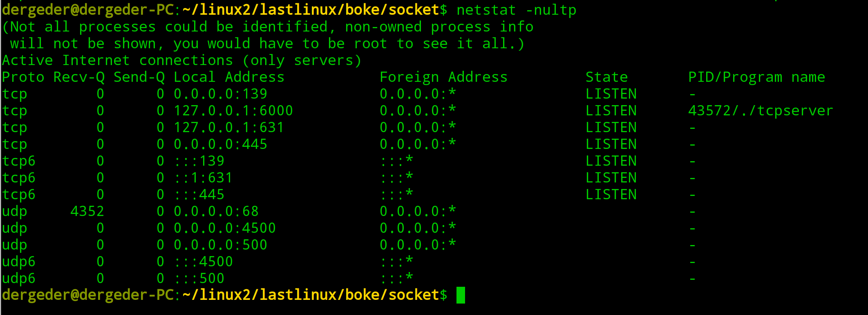
Task: Click local address 127.0.0.1:6000
Action: [233, 111]
